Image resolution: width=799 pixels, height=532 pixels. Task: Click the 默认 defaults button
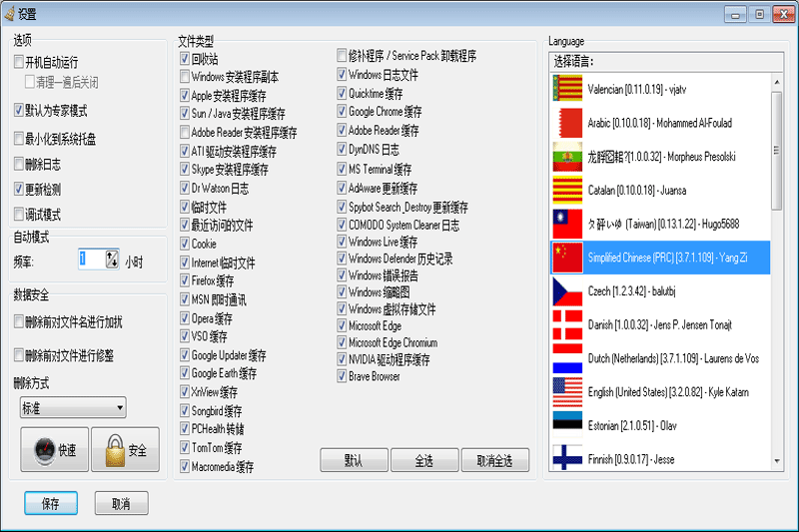point(354,460)
